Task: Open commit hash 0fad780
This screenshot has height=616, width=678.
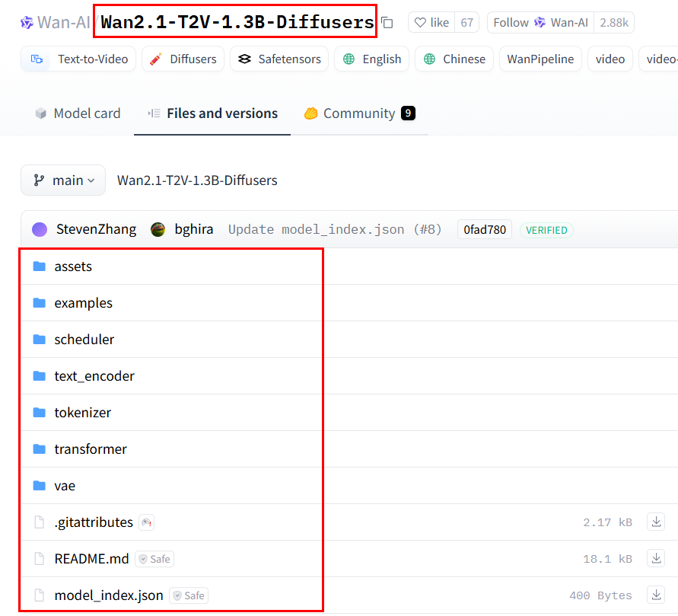Action: click(485, 230)
